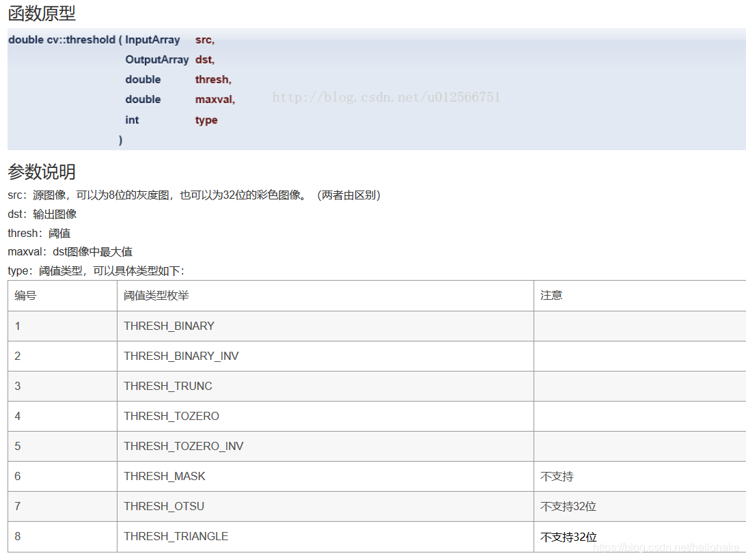Select the line 'maxval：dst图像中最大值'

pos(70,252)
